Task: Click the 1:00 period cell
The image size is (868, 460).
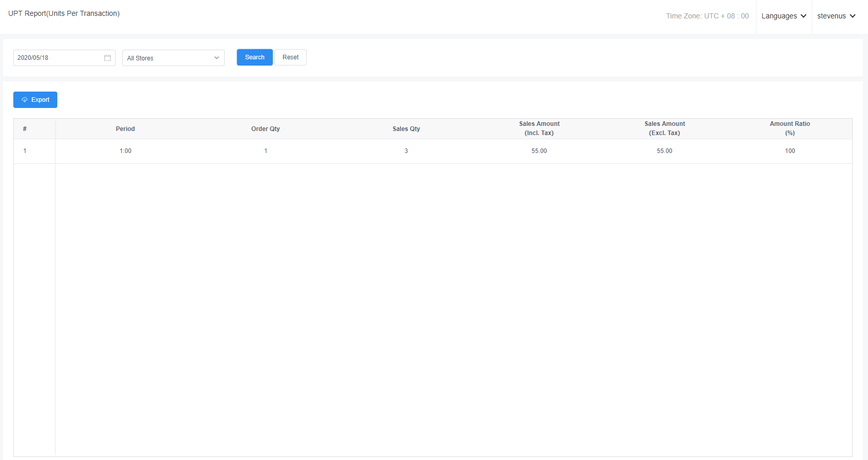Action: [125, 151]
